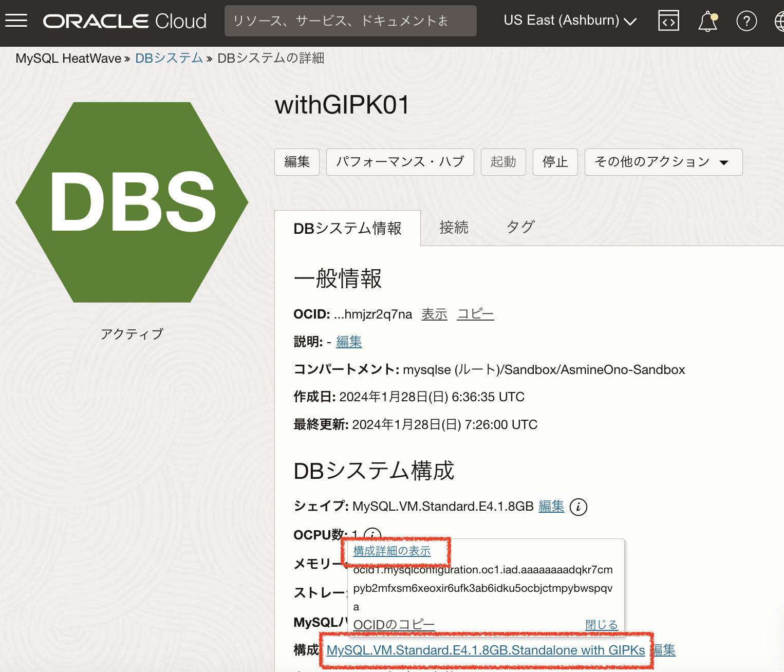Click the info icon next to the shape

pos(578,507)
